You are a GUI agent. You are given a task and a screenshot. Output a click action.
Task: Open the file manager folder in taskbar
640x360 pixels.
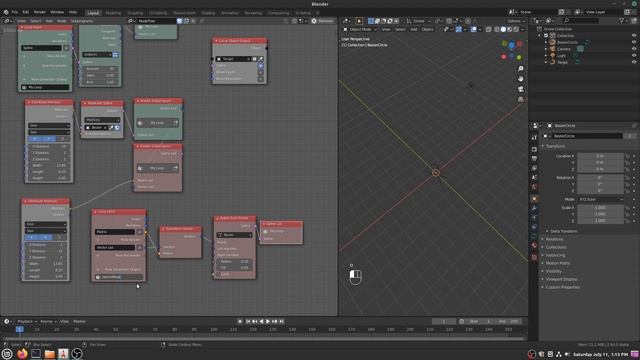click(50, 353)
